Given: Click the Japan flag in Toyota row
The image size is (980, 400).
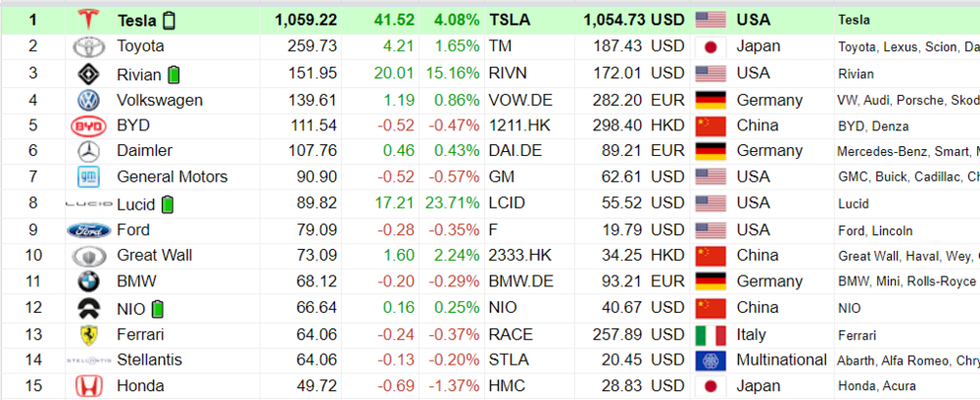Looking at the screenshot, I should [709, 46].
